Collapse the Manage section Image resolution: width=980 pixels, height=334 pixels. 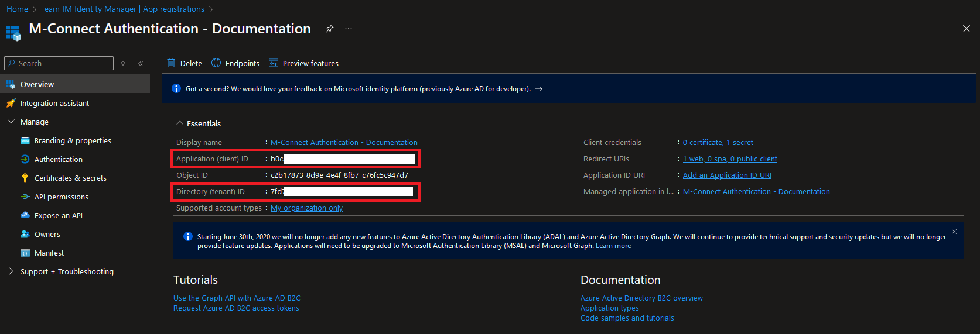[x=11, y=122]
